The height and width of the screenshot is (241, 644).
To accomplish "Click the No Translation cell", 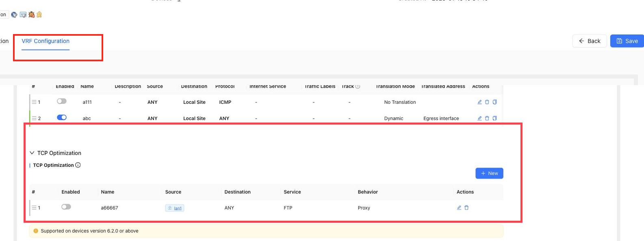I will (x=400, y=102).
